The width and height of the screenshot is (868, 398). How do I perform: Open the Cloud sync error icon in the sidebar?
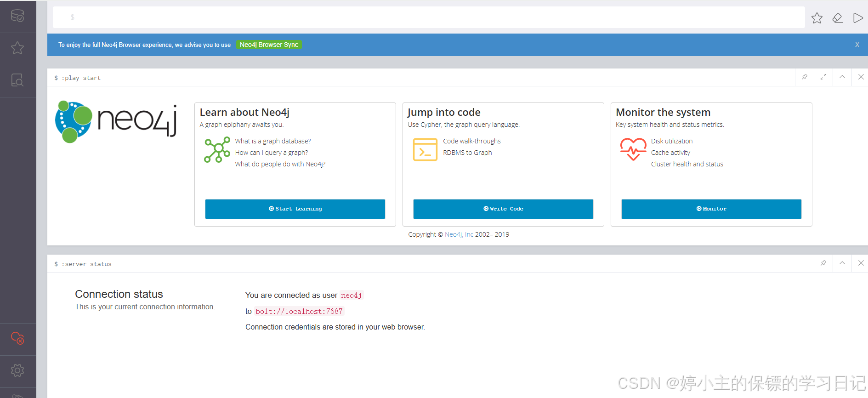(17, 338)
